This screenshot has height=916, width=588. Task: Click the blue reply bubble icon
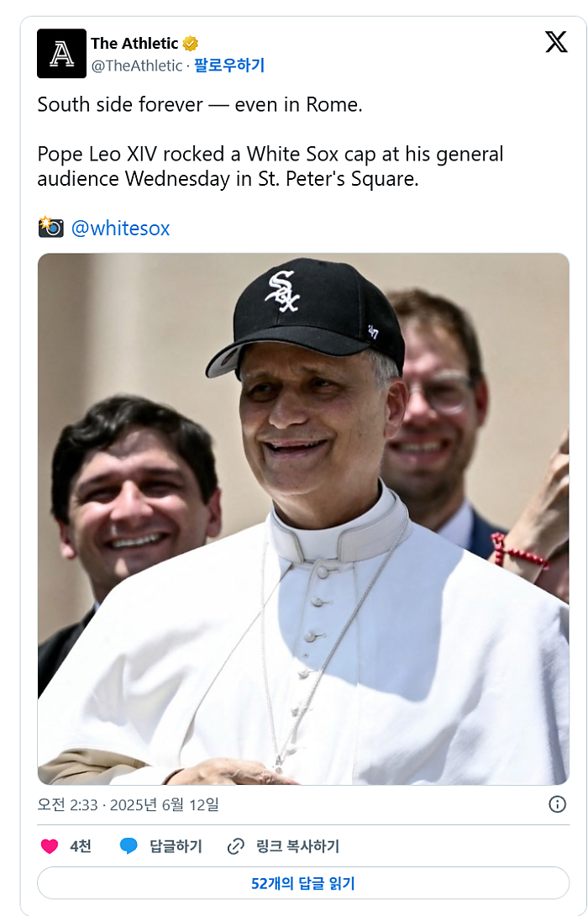click(x=129, y=846)
